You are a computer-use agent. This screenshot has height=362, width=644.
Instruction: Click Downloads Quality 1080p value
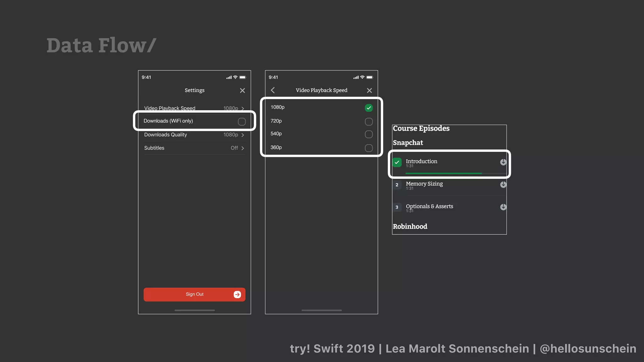click(x=230, y=135)
